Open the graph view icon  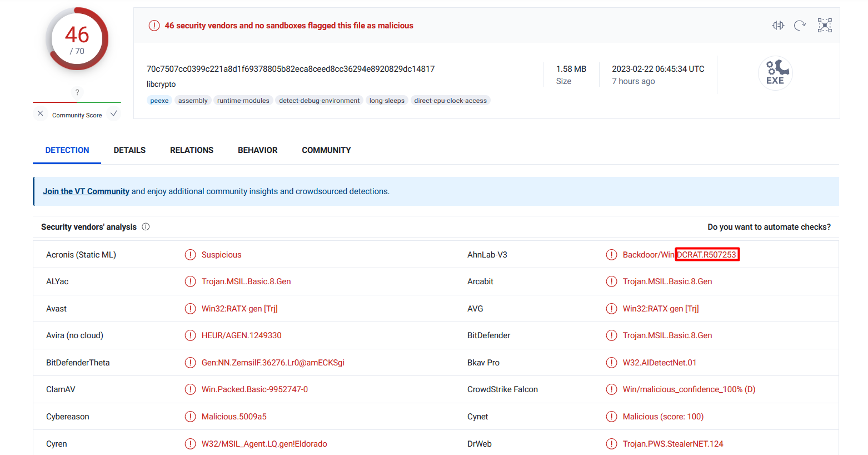click(x=825, y=25)
